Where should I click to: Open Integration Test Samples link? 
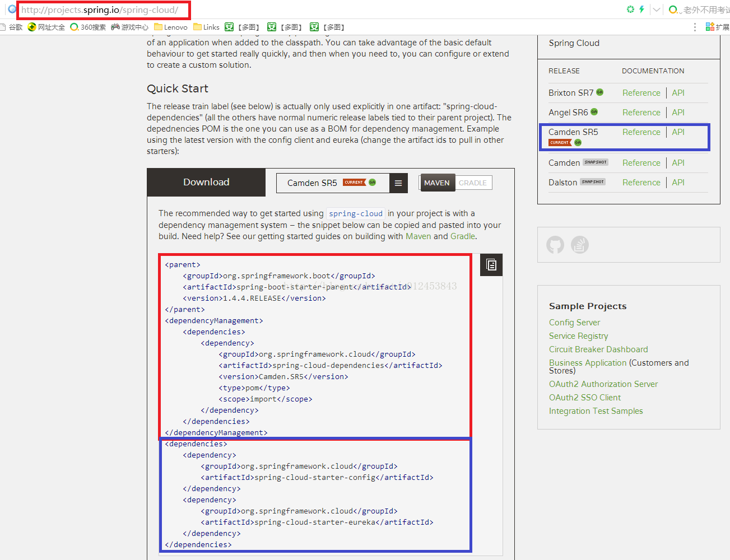pos(596,411)
